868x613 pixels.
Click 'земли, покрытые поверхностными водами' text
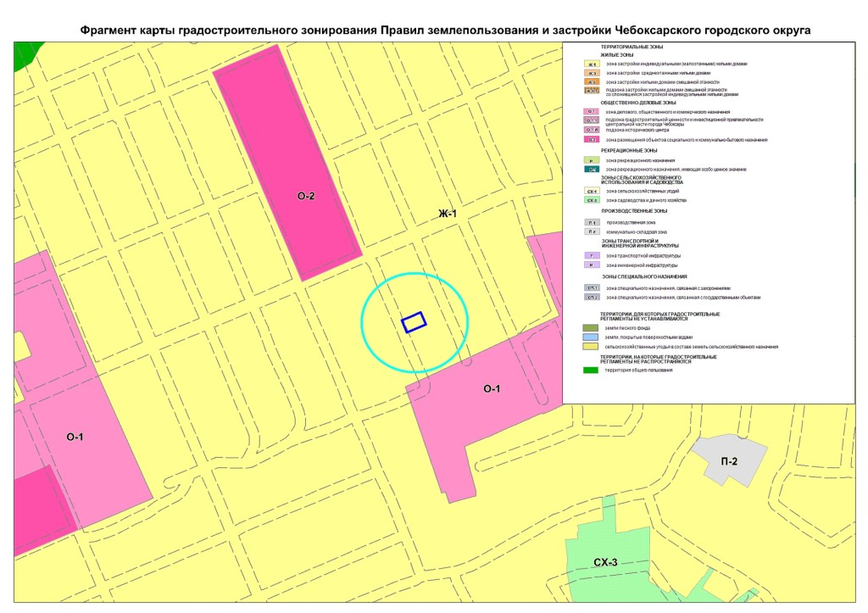(x=648, y=337)
